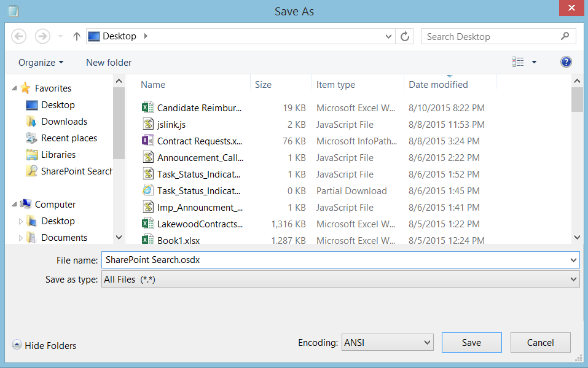This screenshot has width=588, height=368.
Task: Open the Encoding ANSI dropdown
Action: pos(387,343)
